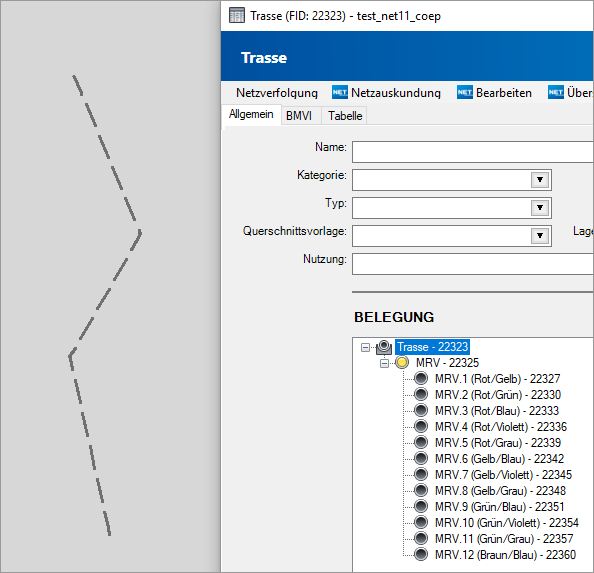594x573 pixels.
Task: Open the Tabelle tab
Action: pos(345,116)
